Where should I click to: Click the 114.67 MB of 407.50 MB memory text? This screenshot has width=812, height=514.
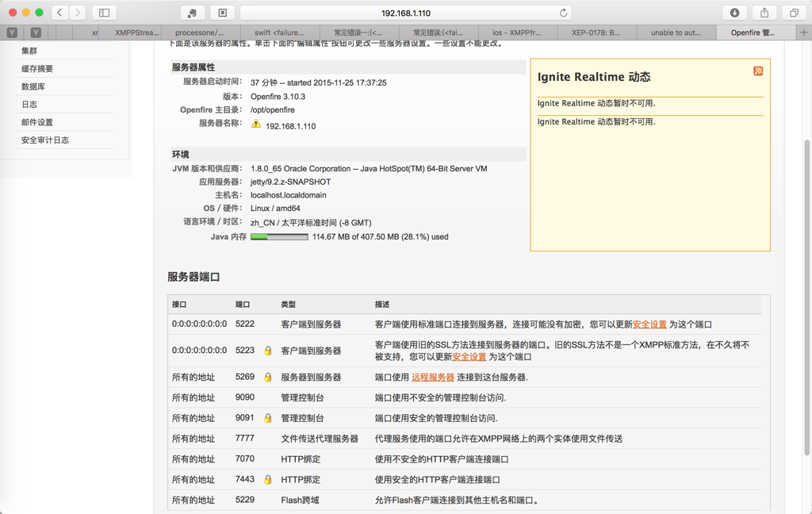[380, 237]
